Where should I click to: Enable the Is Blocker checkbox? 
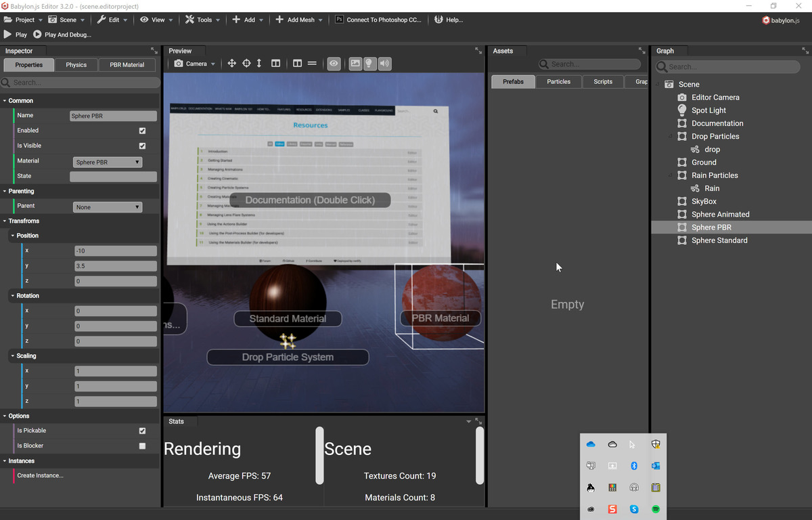tap(142, 446)
